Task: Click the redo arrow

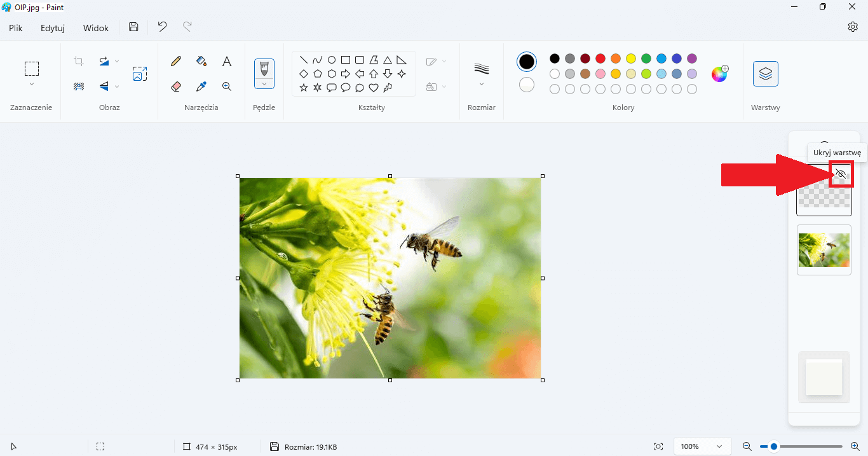Action: 187,27
